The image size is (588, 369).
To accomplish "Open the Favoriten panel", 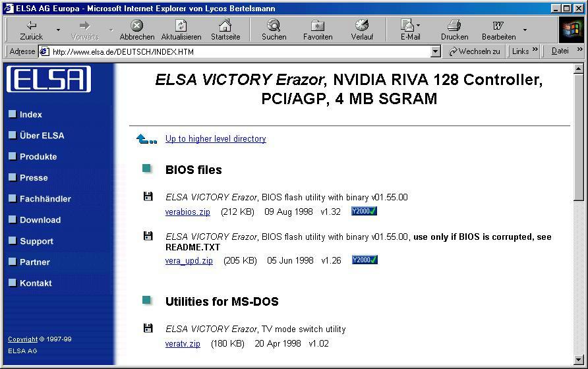I will click(x=318, y=30).
